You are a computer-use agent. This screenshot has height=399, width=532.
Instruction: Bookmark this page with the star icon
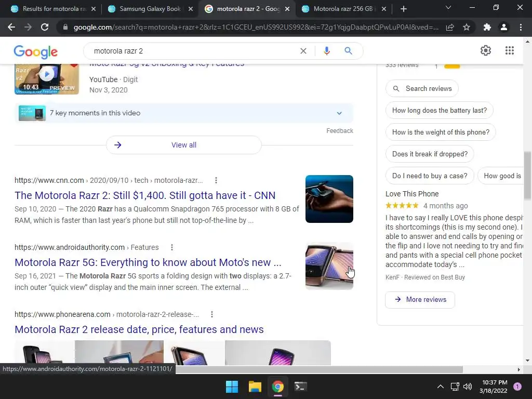coord(467,27)
